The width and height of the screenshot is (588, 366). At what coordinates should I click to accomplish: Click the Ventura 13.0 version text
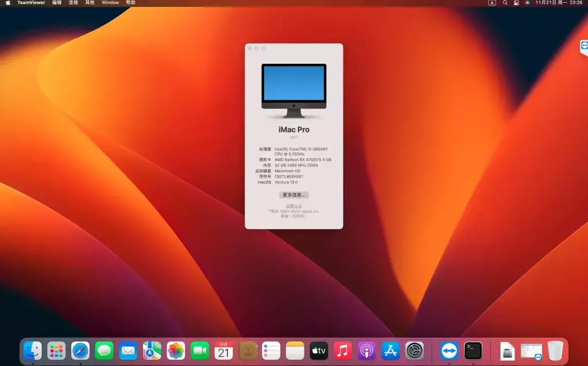(286, 182)
